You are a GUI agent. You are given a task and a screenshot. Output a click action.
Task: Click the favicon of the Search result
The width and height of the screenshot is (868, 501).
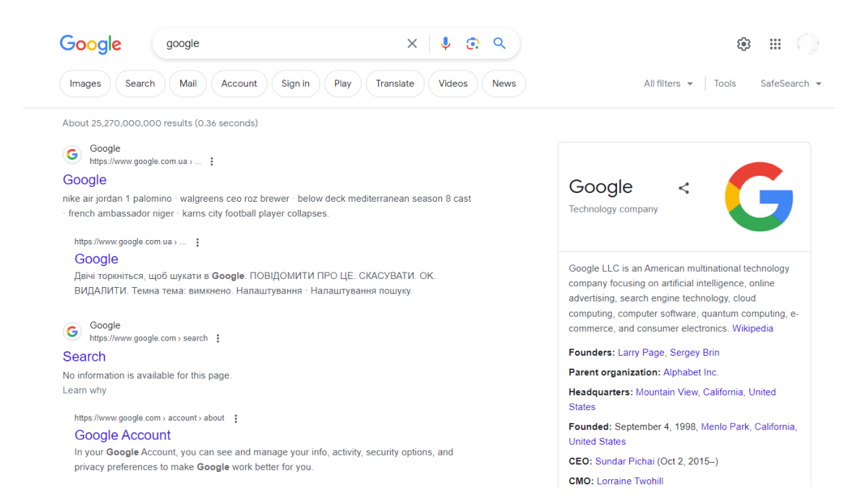click(x=72, y=332)
